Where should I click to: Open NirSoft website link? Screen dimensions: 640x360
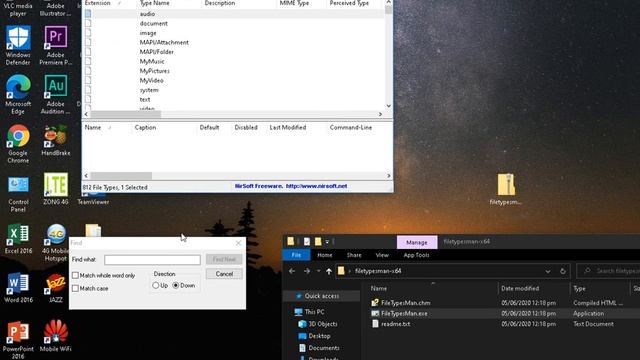(x=316, y=186)
